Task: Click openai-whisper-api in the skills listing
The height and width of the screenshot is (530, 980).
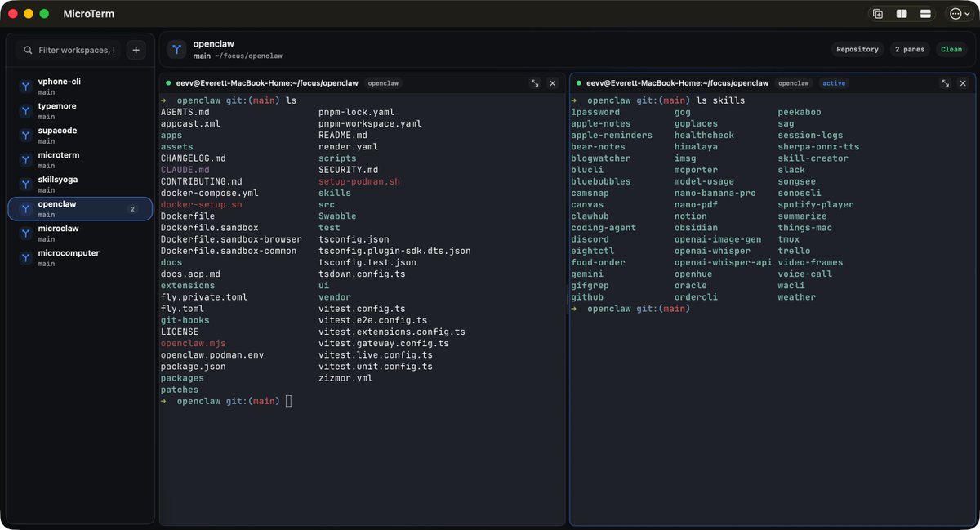Action: pyautogui.click(x=724, y=262)
